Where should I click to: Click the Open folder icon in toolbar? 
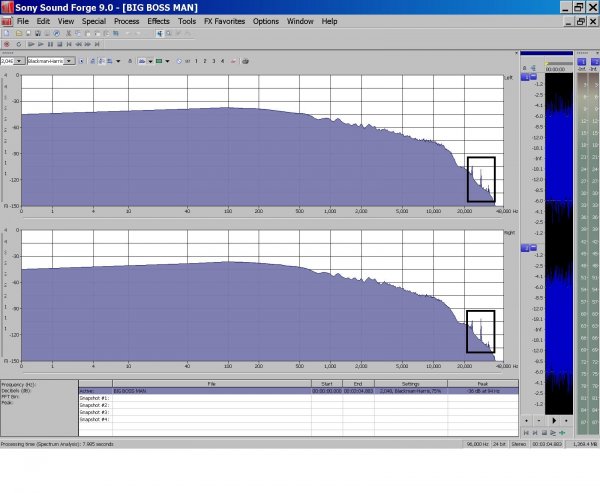[17, 33]
